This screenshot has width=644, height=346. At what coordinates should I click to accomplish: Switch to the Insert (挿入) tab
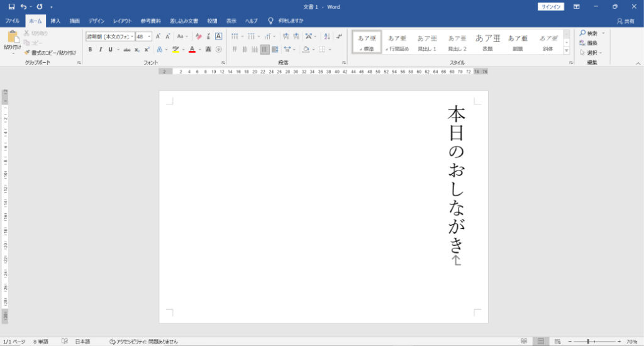point(55,21)
